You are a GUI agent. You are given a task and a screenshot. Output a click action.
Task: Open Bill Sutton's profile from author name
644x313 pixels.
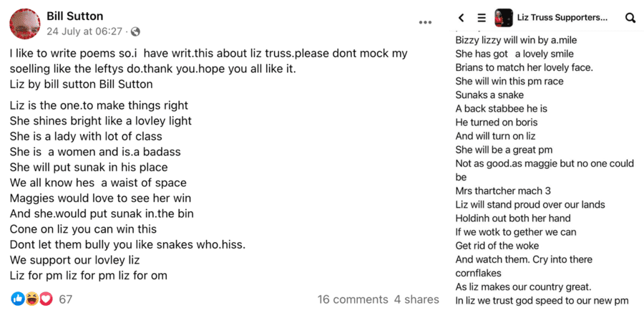74,16
